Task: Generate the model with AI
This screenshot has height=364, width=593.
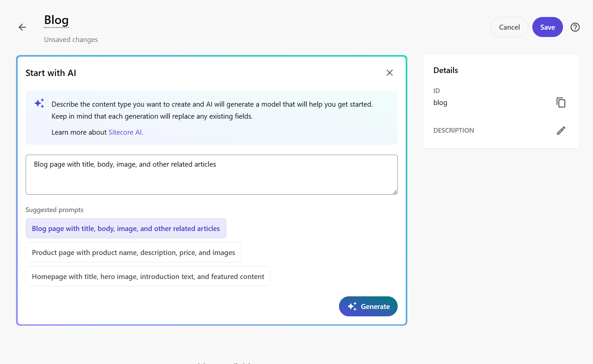Action: pyautogui.click(x=368, y=306)
